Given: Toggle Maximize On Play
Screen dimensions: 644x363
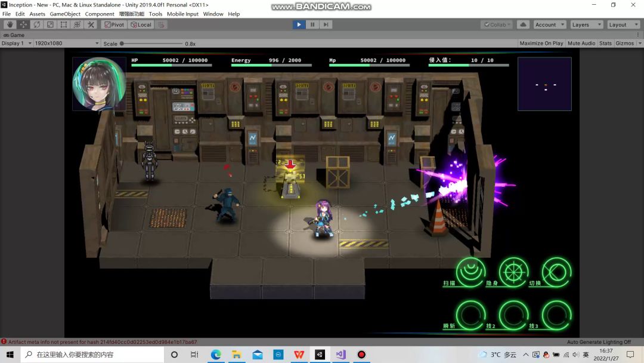Looking at the screenshot, I should (541, 44).
